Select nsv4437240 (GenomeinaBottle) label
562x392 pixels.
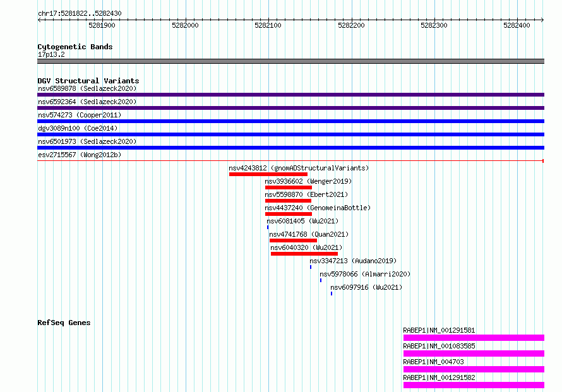tap(318, 208)
